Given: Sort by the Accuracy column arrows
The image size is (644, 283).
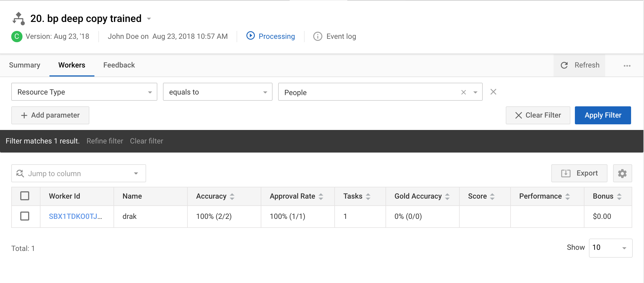Looking at the screenshot, I should click(x=232, y=197).
